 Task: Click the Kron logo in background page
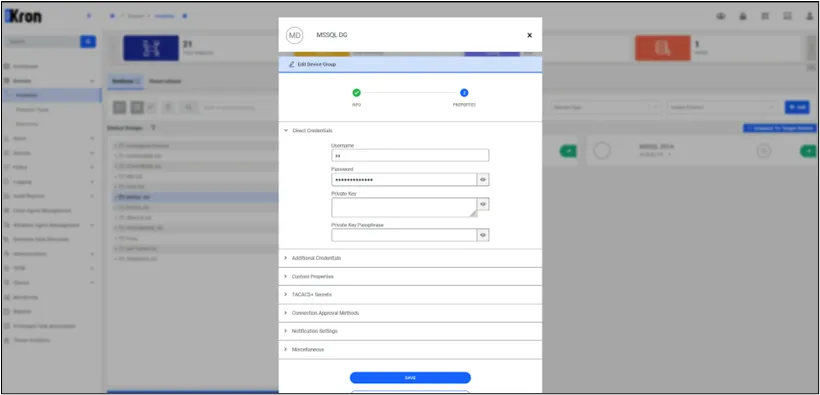coord(23,16)
